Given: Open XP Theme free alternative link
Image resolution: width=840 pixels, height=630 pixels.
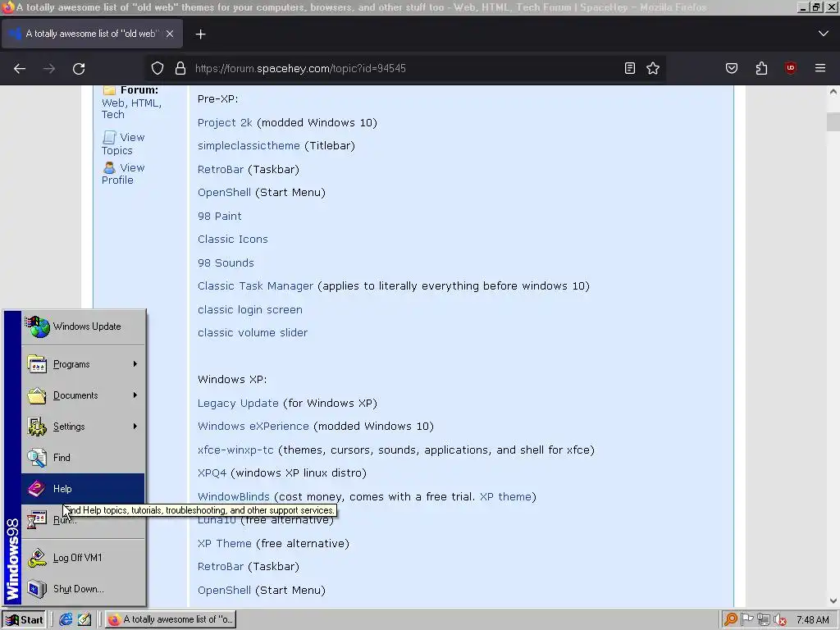Looking at the screenshot, I should [225, 544].
